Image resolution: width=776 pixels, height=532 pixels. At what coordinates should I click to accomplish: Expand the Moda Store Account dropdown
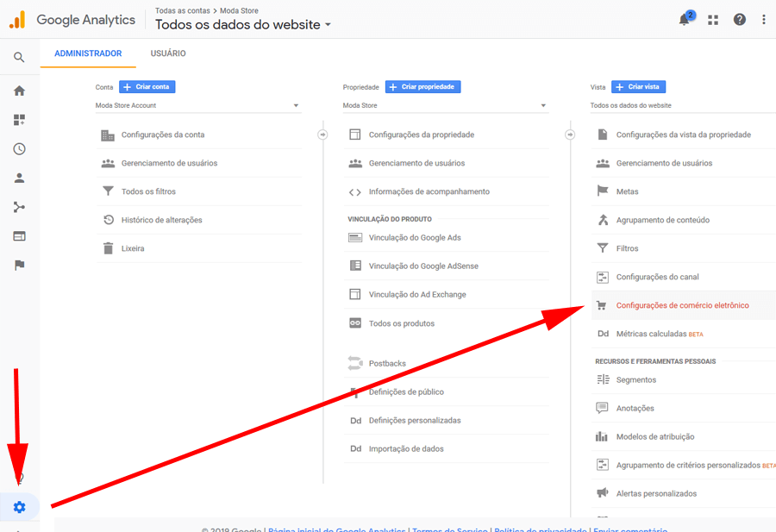tap(198, 105)
